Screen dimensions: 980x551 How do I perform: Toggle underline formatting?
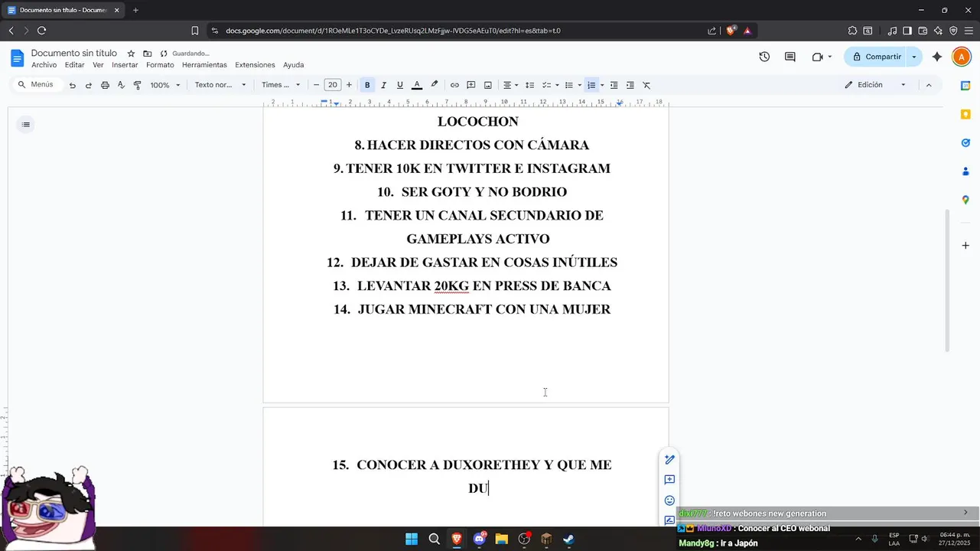tap(400, 85)
